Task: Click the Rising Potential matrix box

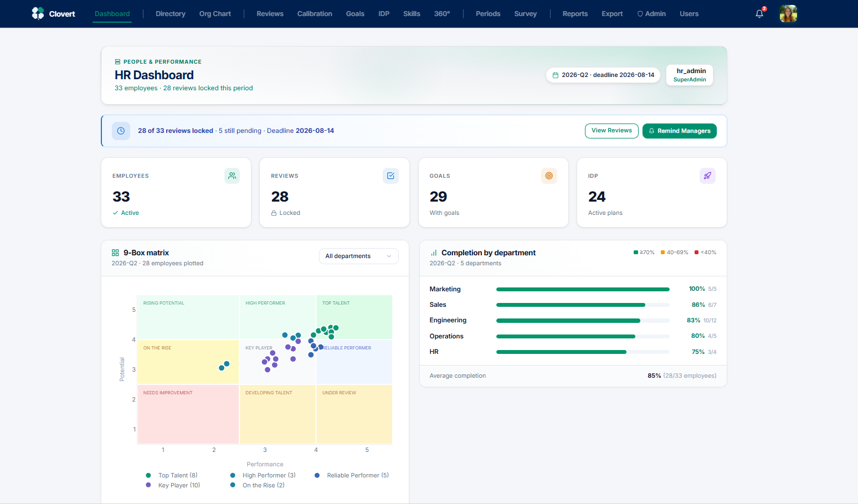Action: 188,317
